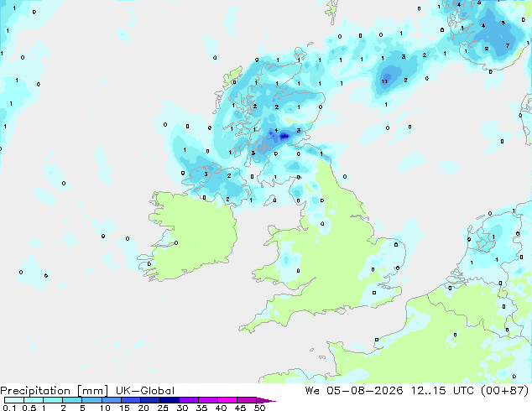Select the dark navy 20–25 mm legend swatch

(x=150, y=400)
